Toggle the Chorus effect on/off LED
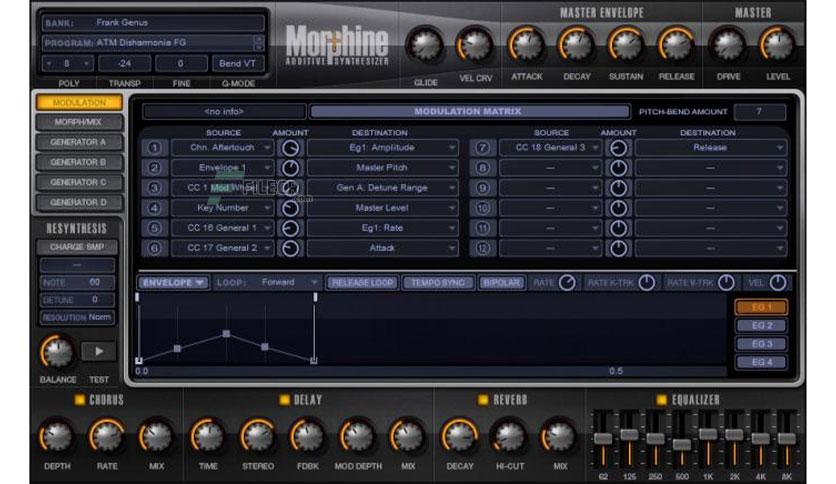This screenshot has height=484, width=836. click(79, 400)
